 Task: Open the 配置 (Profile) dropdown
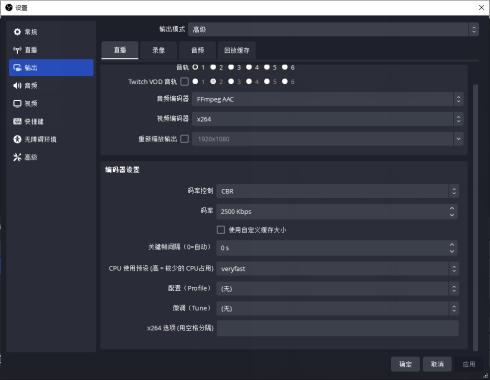pyautogui.click(x=338, y=289)
